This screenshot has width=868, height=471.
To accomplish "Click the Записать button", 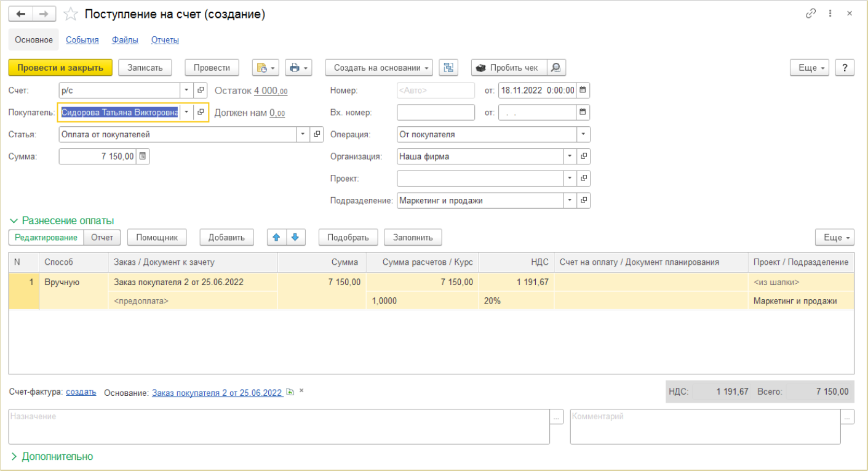I will 145,68.
